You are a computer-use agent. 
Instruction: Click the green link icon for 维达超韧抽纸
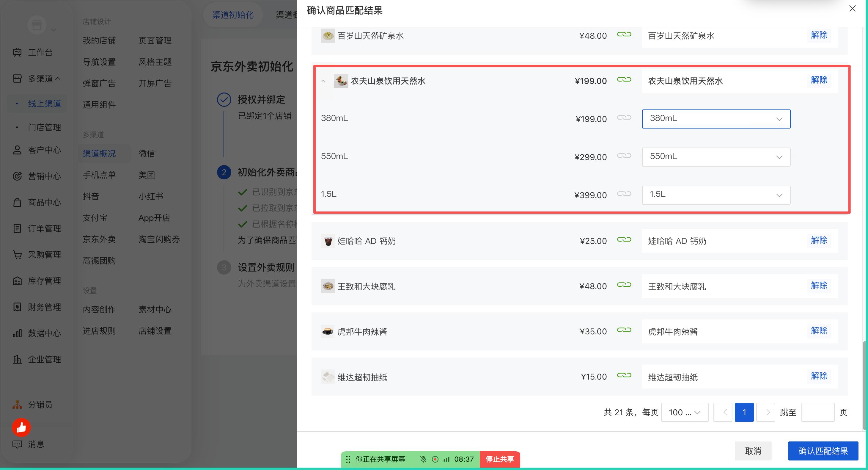point(624,375)
